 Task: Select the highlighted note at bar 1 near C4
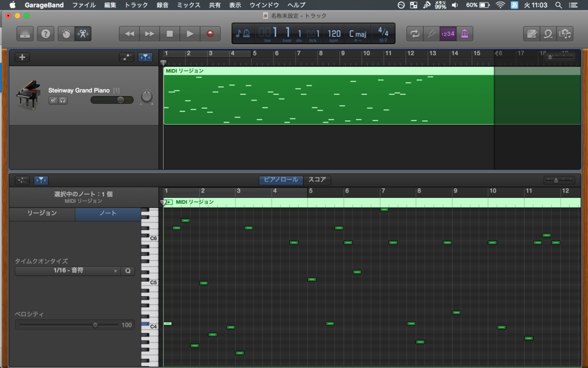coord(168,323)
